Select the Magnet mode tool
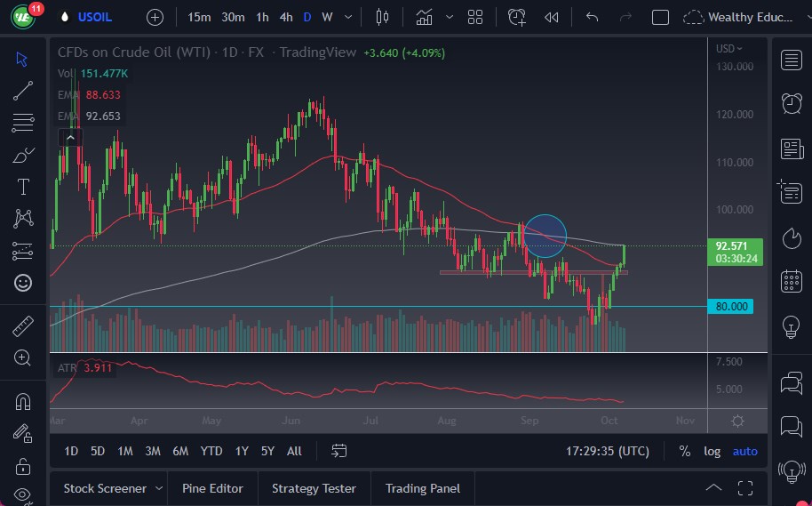Image resolution: width=812 pixels, height=506 pixels. click(x=23, y=401)
